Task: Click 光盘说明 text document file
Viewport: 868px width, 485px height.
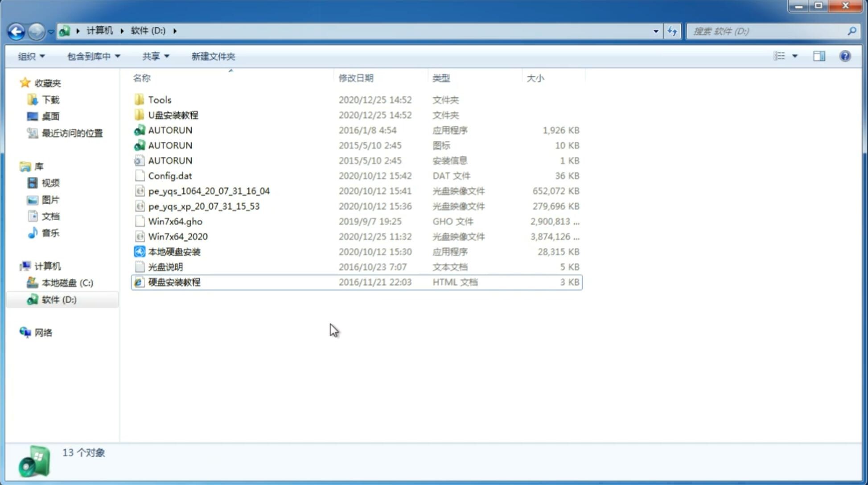Action: point(166,267)
